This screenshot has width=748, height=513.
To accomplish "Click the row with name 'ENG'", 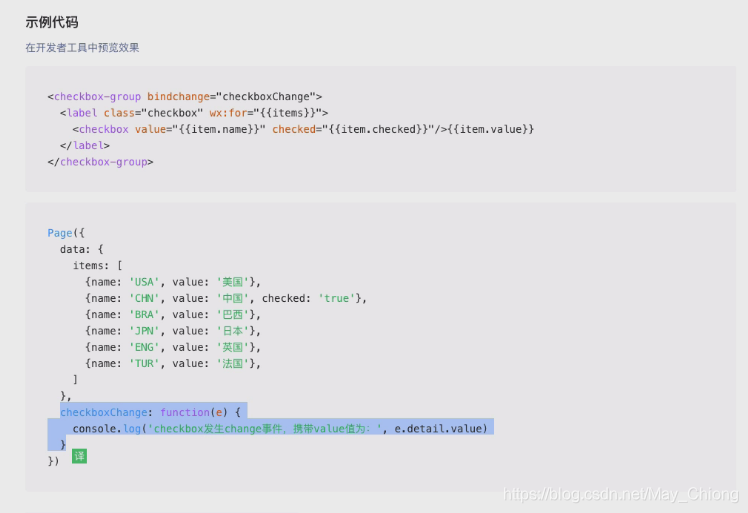I will click(173, 347).
